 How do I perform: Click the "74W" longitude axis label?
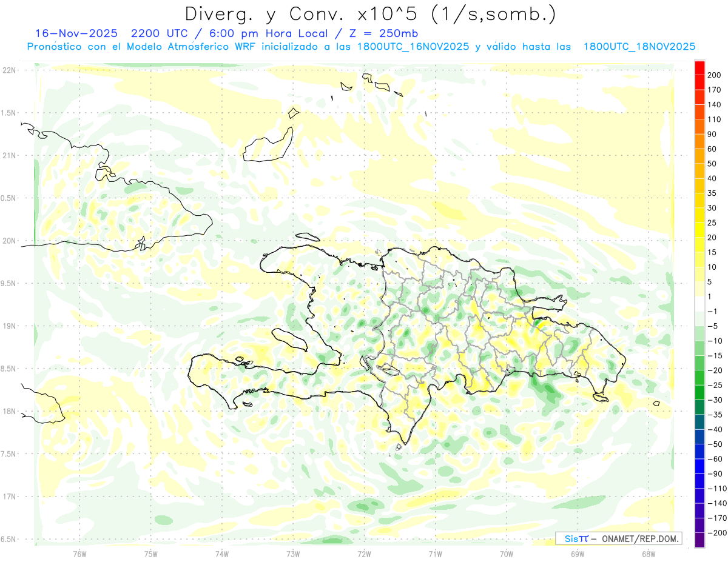pos(222,554)
